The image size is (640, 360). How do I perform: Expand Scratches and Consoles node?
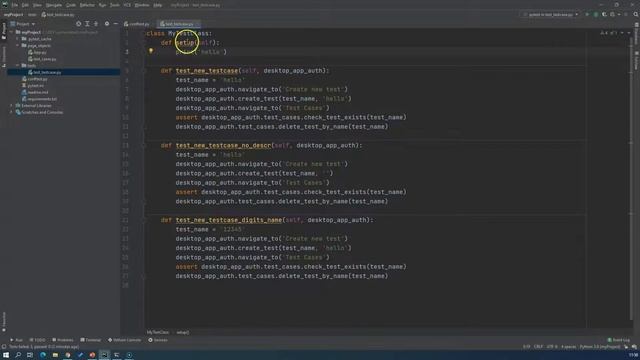11,112
